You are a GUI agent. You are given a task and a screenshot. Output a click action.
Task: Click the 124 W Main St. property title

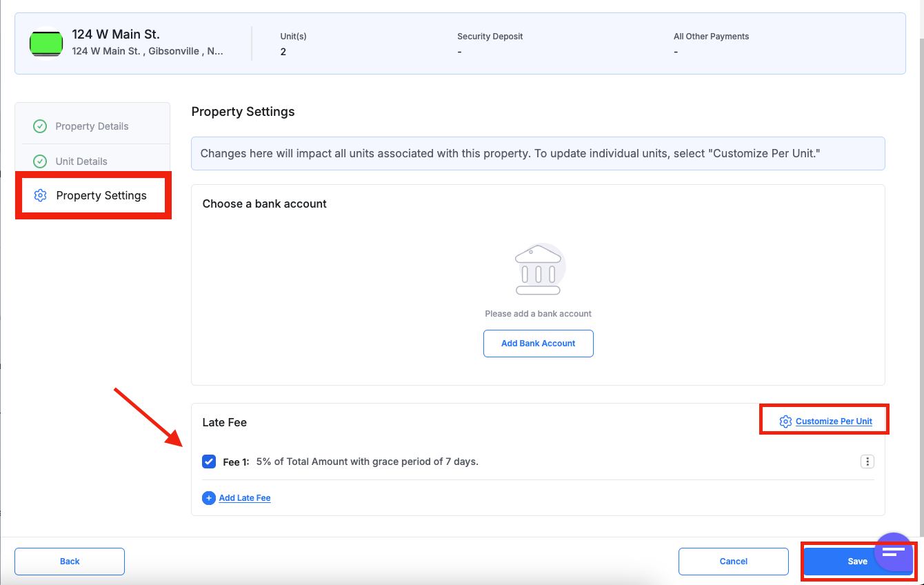[x=116, y=34]
